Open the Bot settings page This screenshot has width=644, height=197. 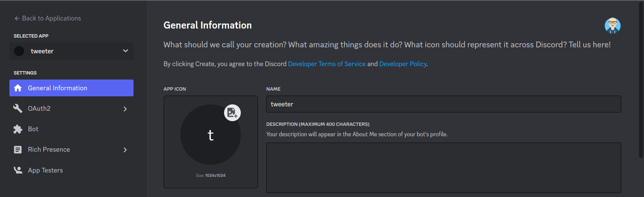33,129
